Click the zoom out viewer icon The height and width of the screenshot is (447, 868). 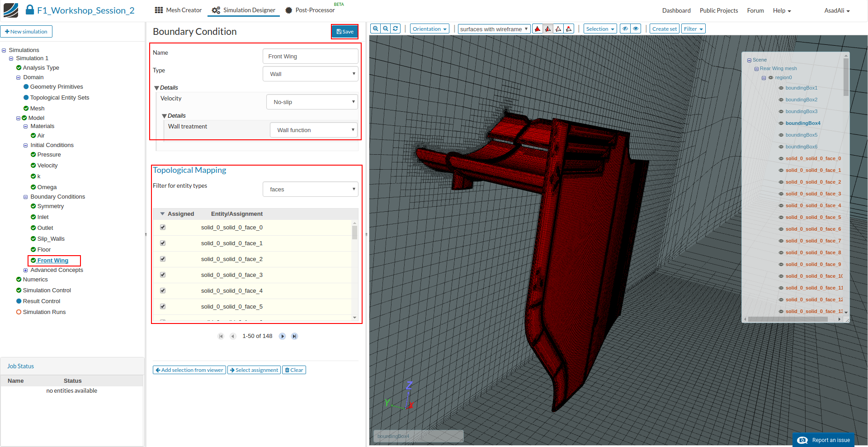click(x=386, y=29)
